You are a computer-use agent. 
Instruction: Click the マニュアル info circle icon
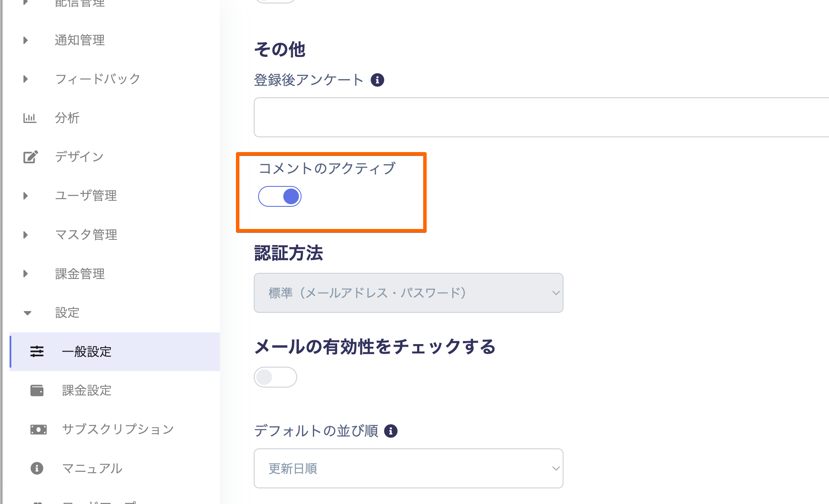tap(37, 468)
